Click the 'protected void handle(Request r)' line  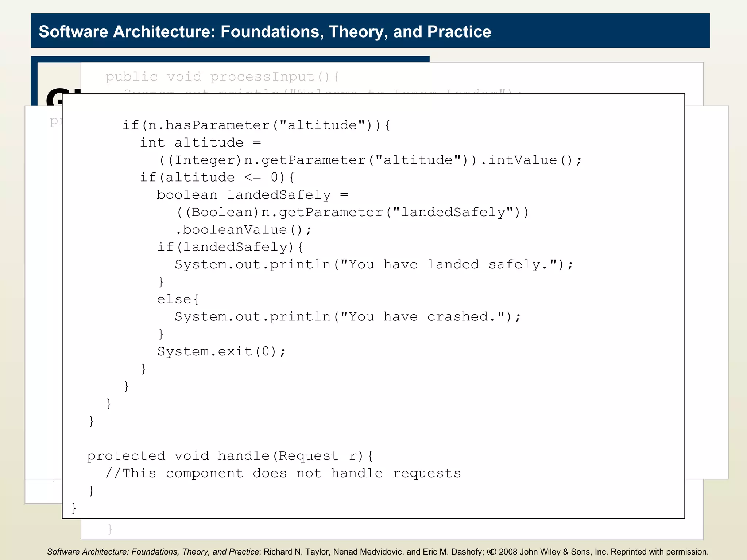coord(230,456)
